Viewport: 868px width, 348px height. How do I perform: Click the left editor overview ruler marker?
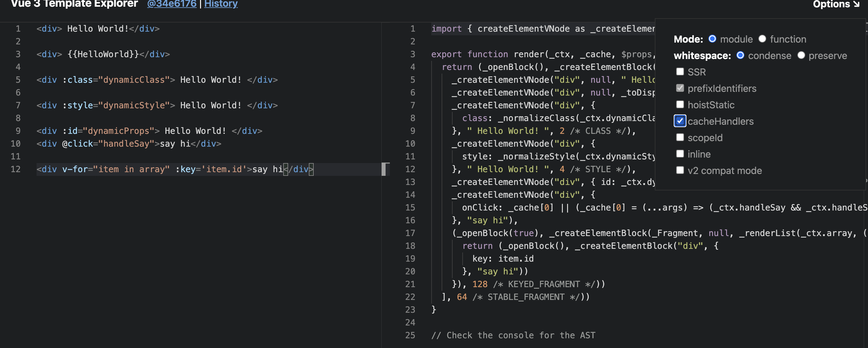pyautogui.click(x=384, y=169)
